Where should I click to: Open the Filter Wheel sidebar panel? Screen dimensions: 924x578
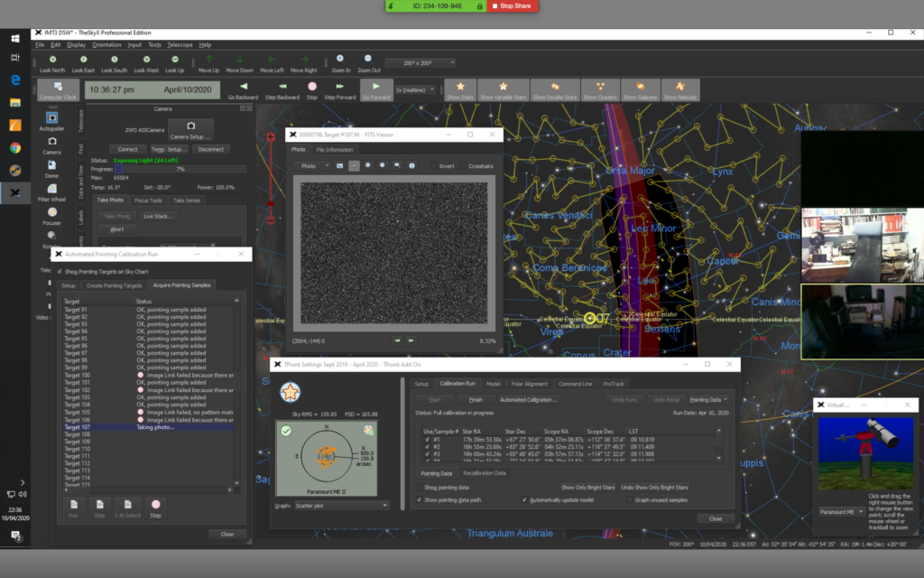click(x=51, y=192)
